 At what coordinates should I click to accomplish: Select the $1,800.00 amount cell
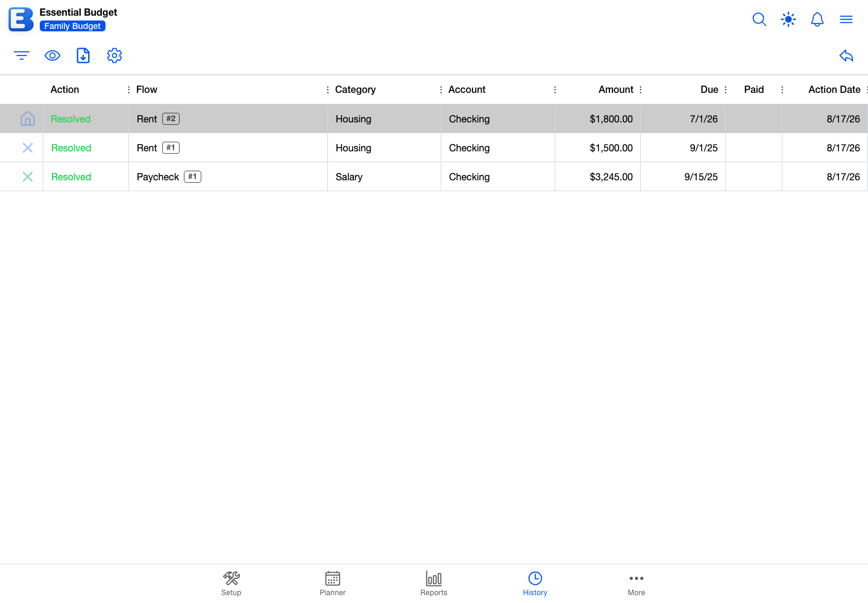pos(597,119)
